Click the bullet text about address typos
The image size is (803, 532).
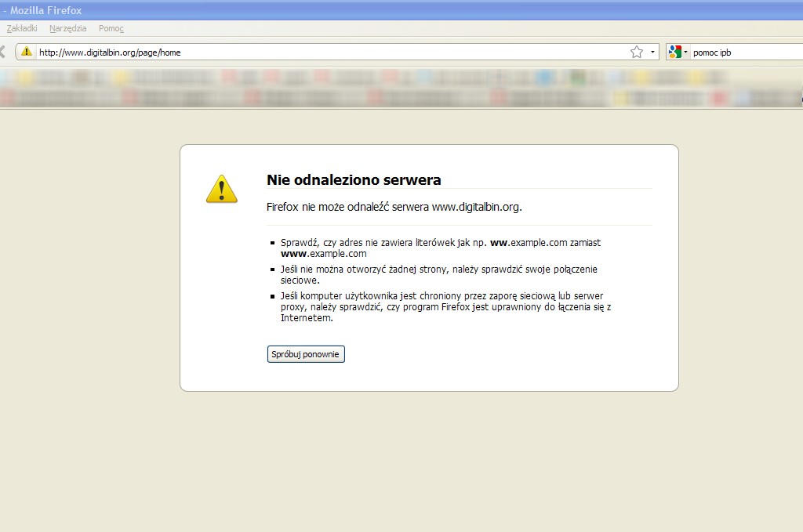(439, 248)
